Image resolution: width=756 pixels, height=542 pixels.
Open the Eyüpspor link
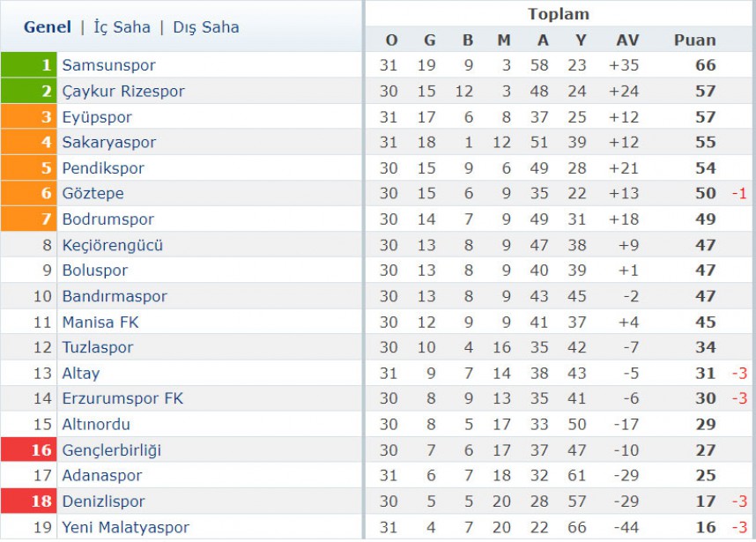[x=96, y=117]
